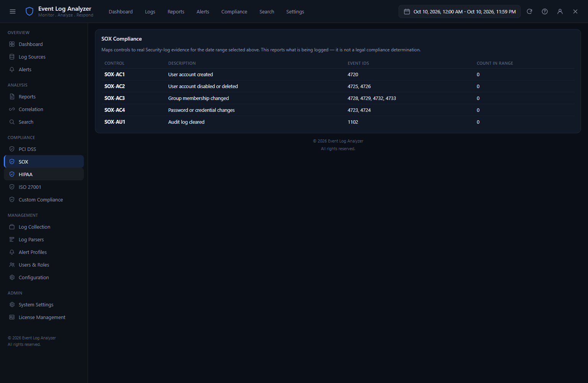This screenshot has width=588, height=383.
Task: Switch to the Dashboard top tab
Action: click(x=121, y=11)
